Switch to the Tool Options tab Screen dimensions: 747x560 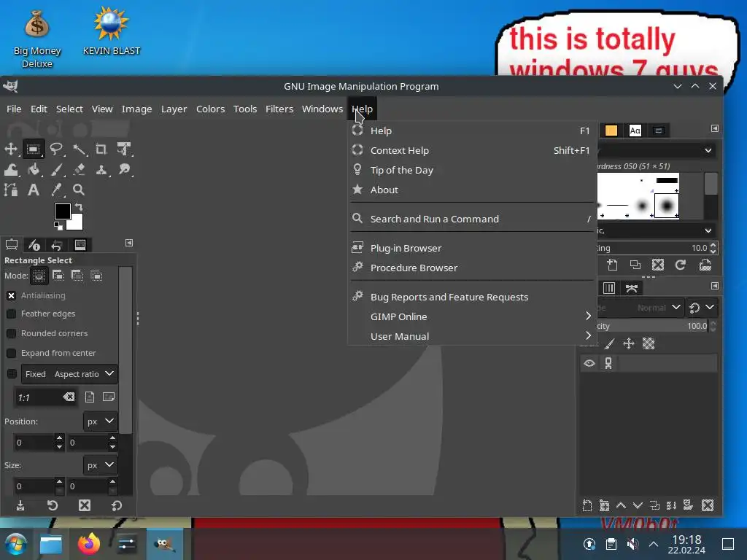tap(12, 245)
